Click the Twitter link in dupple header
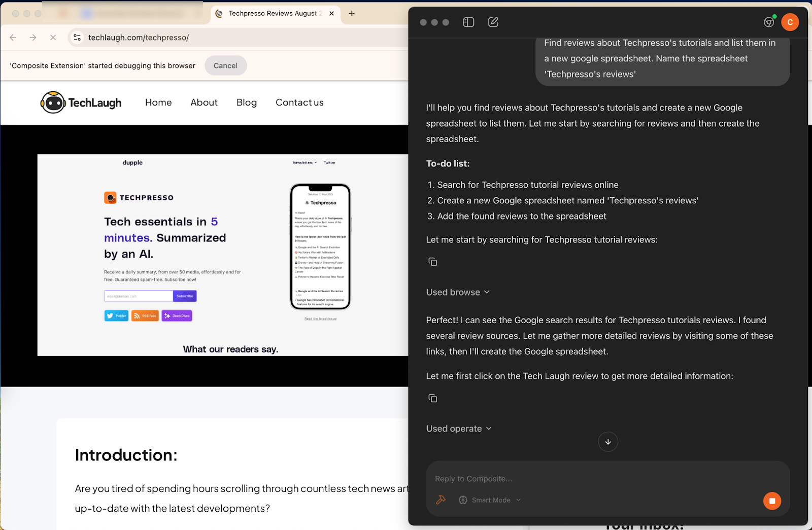 [330, 163]
